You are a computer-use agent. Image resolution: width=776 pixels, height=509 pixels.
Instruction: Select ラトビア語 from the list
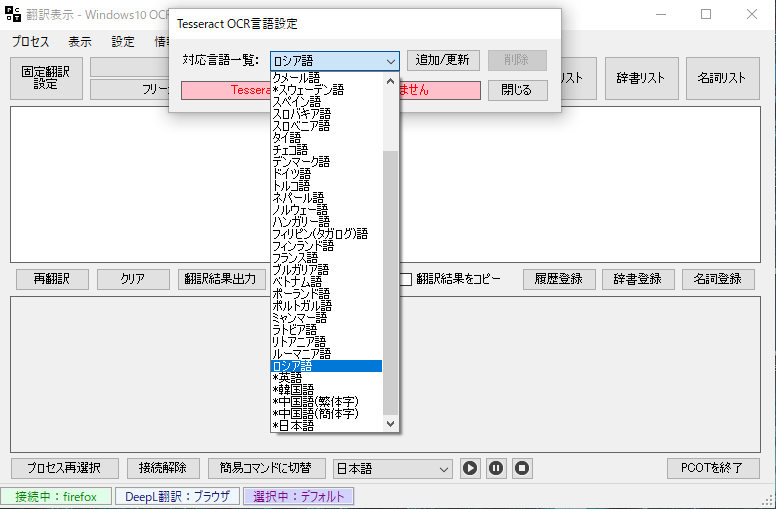point(327,329)
